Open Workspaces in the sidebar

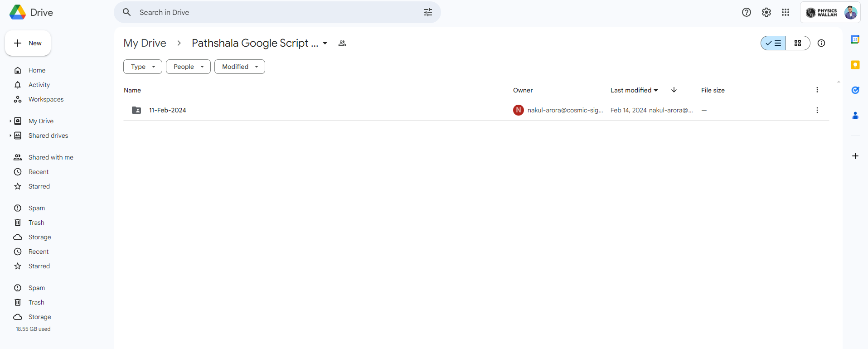coord(46,99)
